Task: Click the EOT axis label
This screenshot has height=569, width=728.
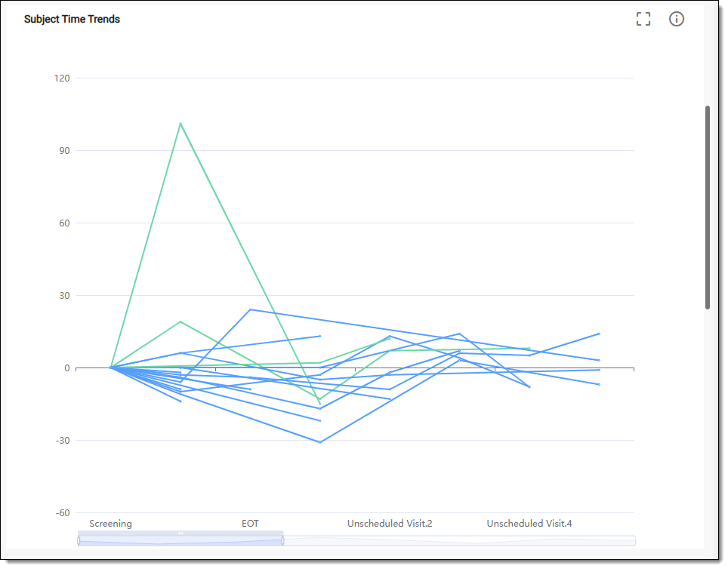Action: (250, 524)
